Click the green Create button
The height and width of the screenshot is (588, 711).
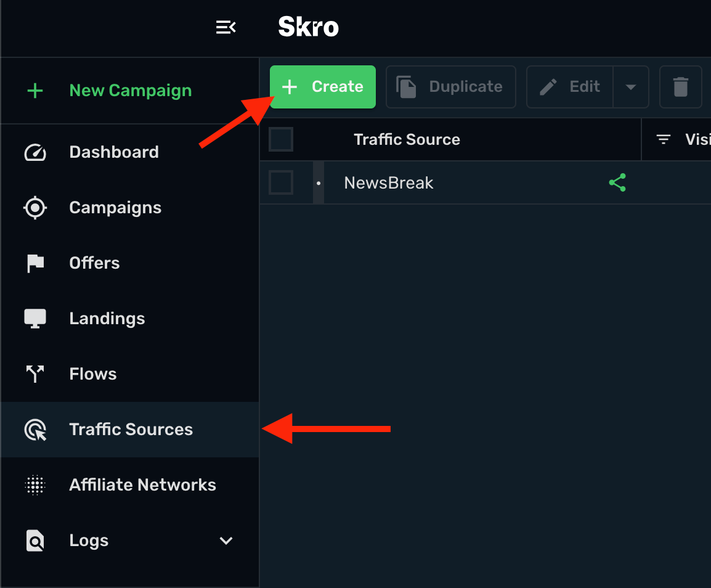[x=323, y=87]
